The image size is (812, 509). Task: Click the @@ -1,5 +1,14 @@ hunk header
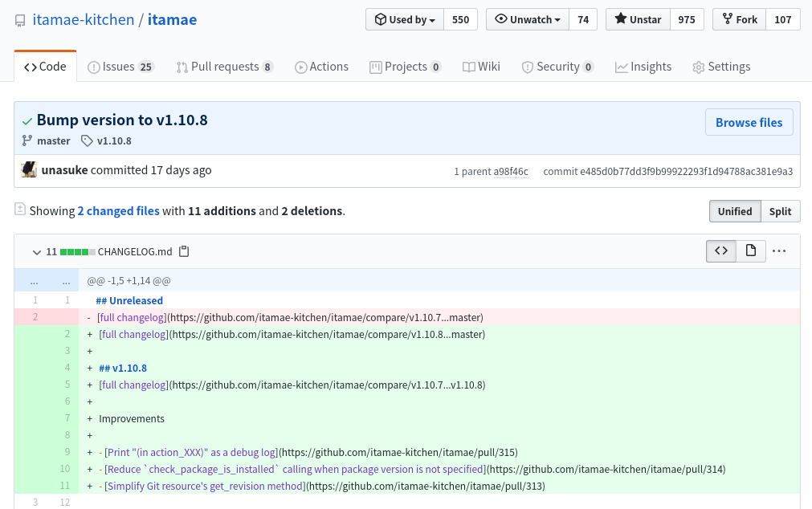[x=129, y=281]
